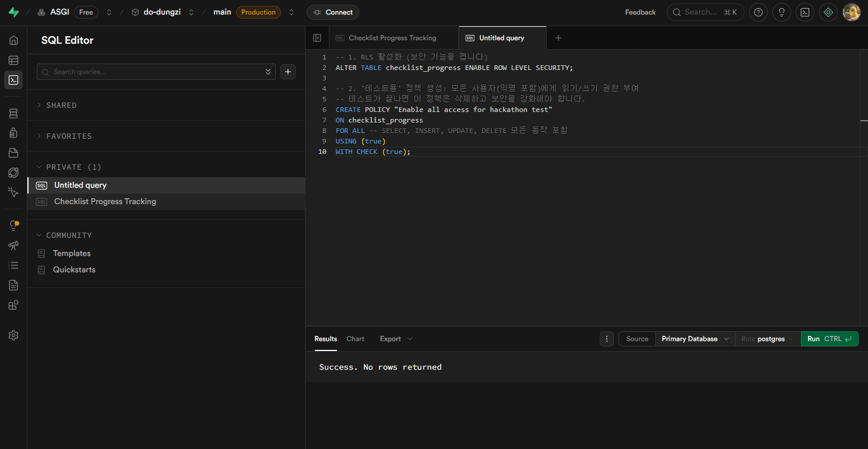This screenshot has height=449, width=868.
Task: Click the Connect button
Action: [x=332, y=12]
